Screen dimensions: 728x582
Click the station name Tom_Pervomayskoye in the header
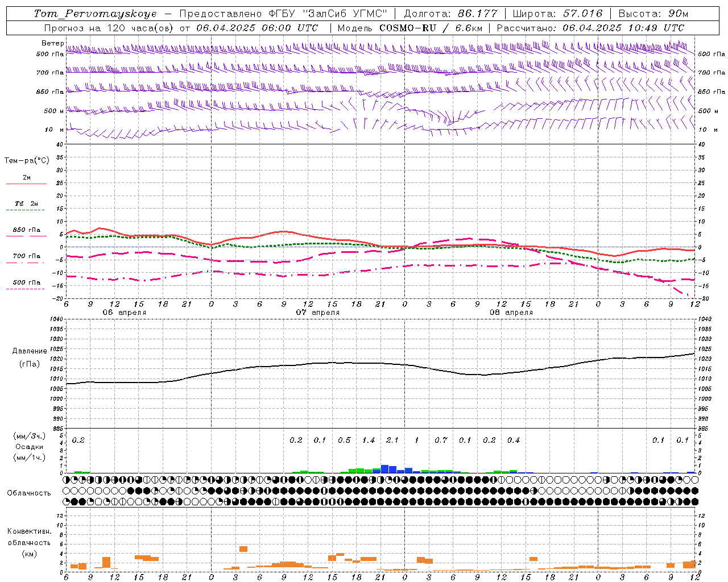95,14
